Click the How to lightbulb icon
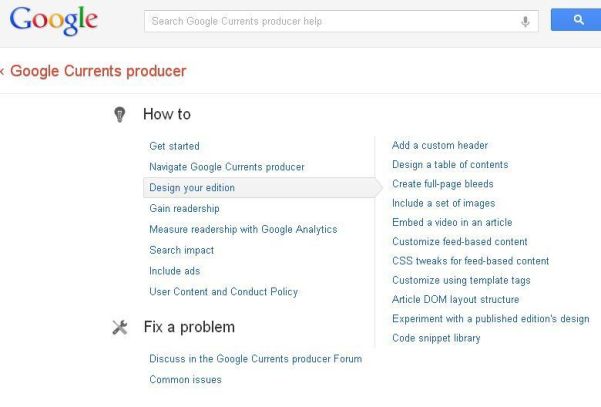Screen dimensions: 601x407 point(120,115)
